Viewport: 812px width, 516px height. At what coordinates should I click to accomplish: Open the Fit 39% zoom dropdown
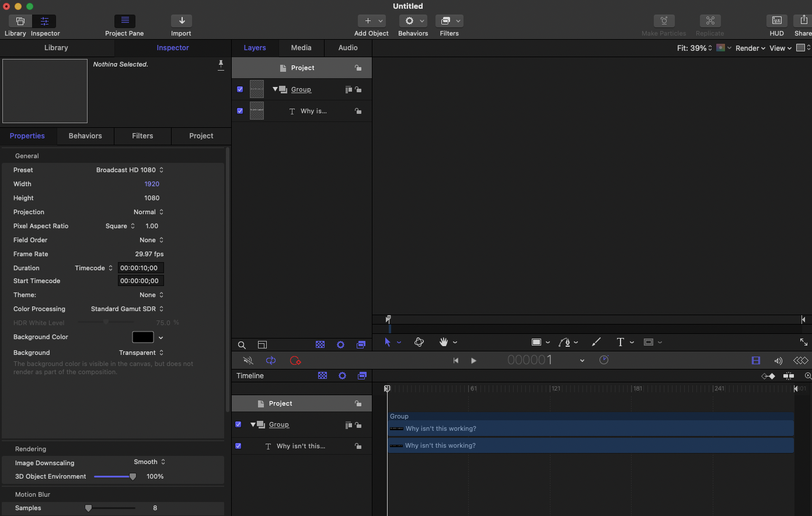694,48
